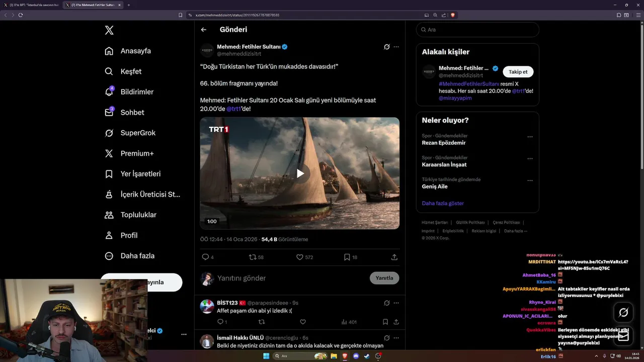644x362 pixels.
Task: Like BİST123's comment
Action: coord(303,322)
